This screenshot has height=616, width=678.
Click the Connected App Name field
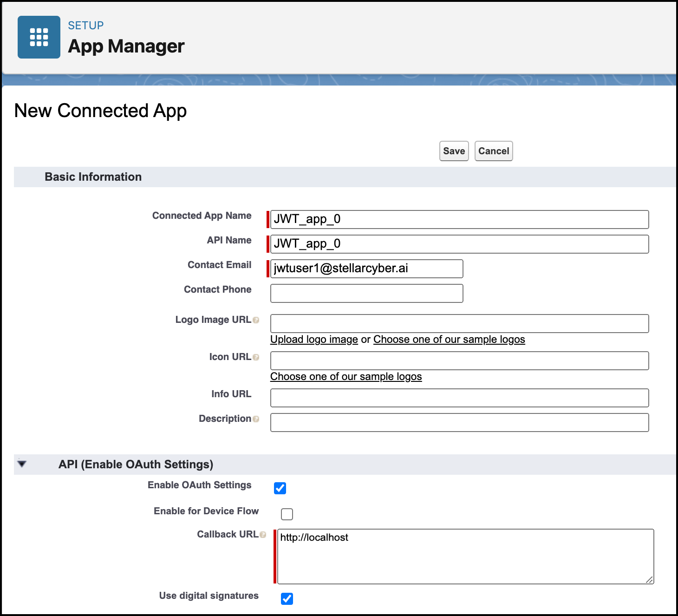click(x=459, y=219)
